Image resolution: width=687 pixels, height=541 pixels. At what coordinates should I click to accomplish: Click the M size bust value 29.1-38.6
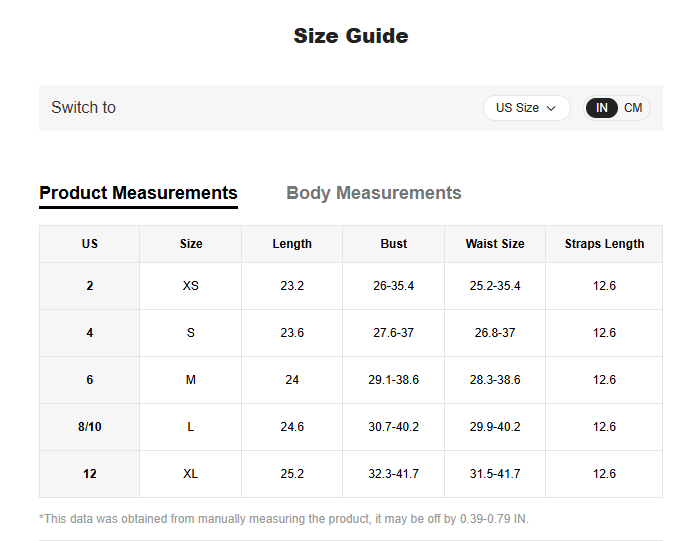(x=394, y=380)
